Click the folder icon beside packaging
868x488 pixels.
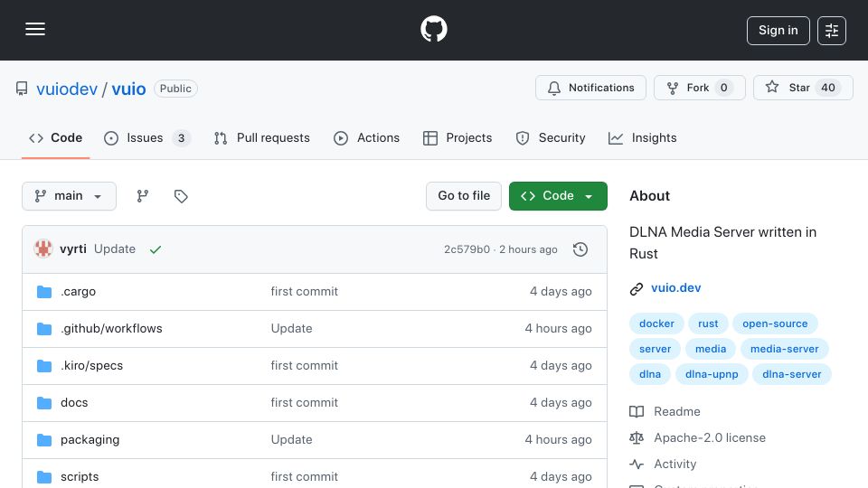point(44,440)
